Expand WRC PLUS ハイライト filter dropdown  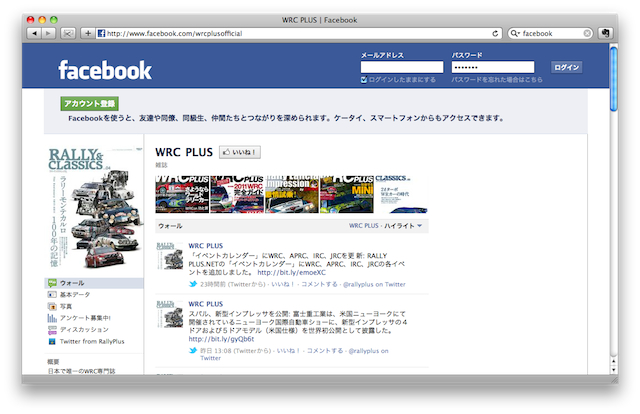click(386, 226)
